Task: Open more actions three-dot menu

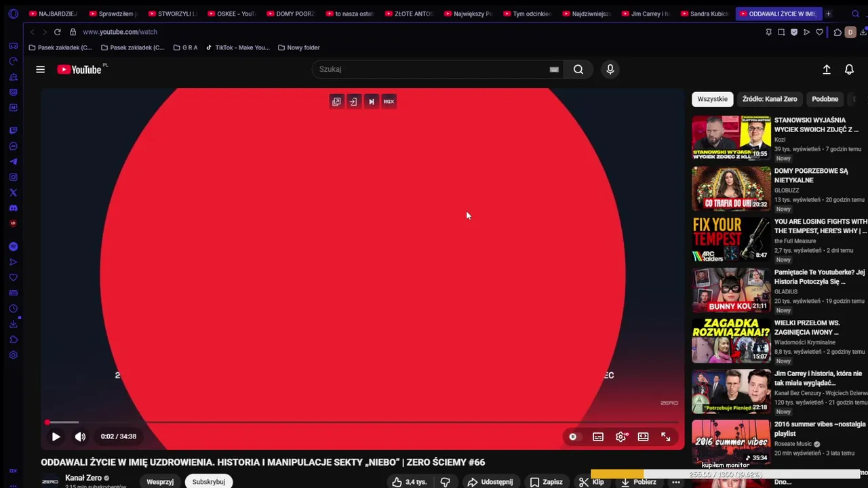Action: pos(675,482)
